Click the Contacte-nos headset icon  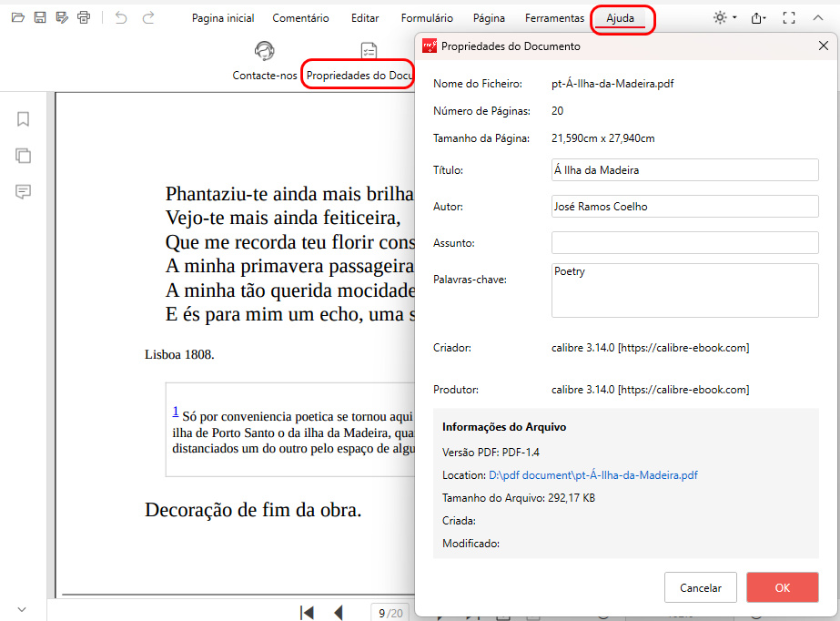265,51
